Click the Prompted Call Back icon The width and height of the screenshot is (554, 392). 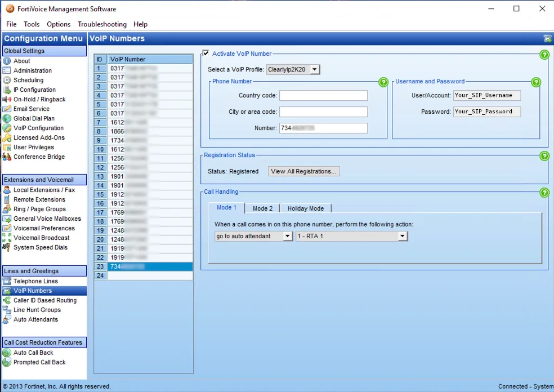tap(7, 362)
